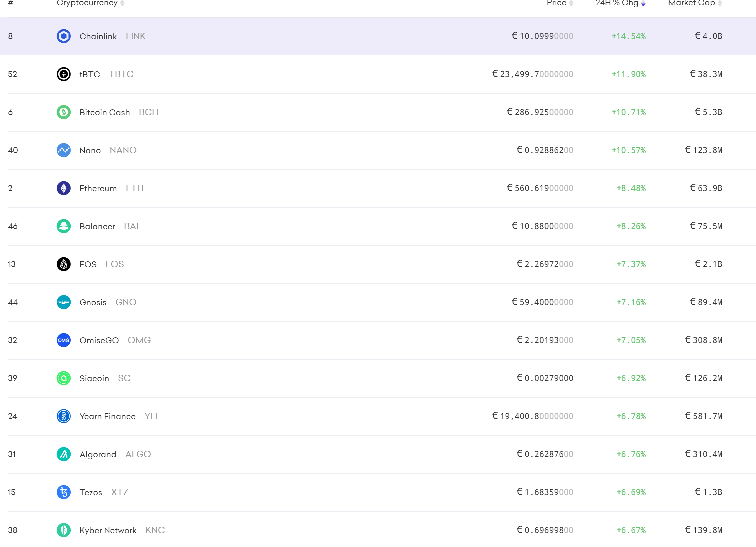The image size is (756, 547).
Task: Click the Gnosis coin logo
Action: pos(63,302)
